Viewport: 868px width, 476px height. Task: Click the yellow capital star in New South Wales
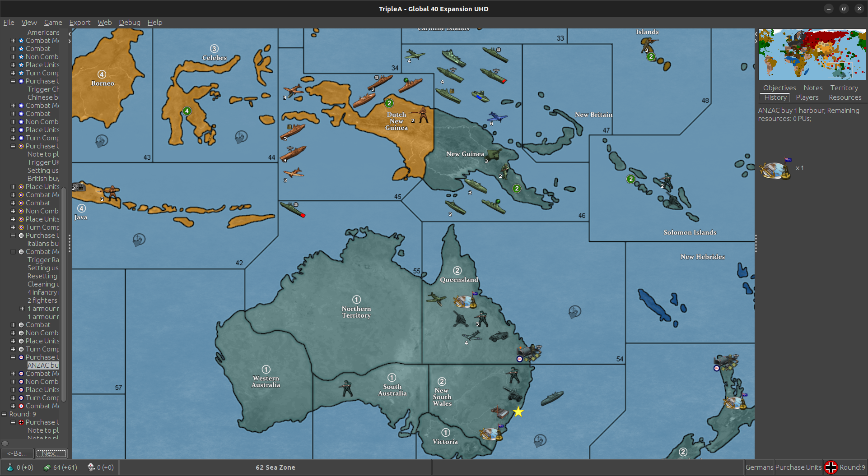click(x=518, y=412)
